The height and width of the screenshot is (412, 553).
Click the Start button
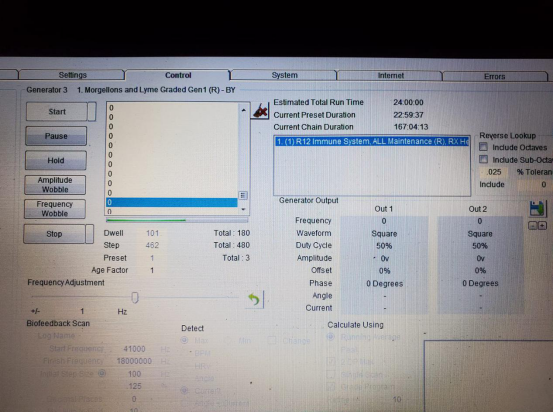[x=57, y=112]
